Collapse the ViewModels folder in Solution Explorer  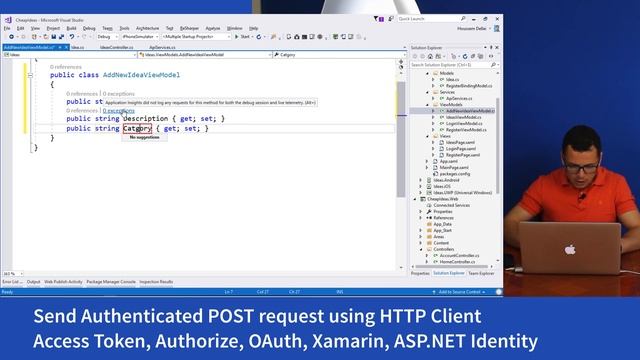[x=427, y=105]
